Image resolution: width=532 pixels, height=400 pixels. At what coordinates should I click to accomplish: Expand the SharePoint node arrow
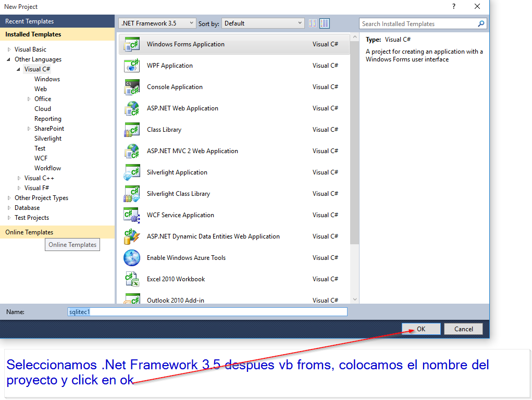[29, 129]
